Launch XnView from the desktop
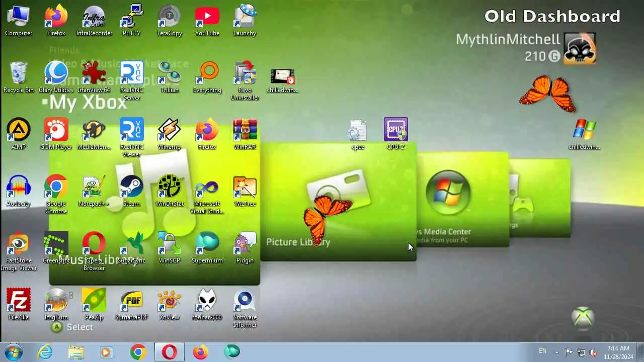 pos(169,305)
